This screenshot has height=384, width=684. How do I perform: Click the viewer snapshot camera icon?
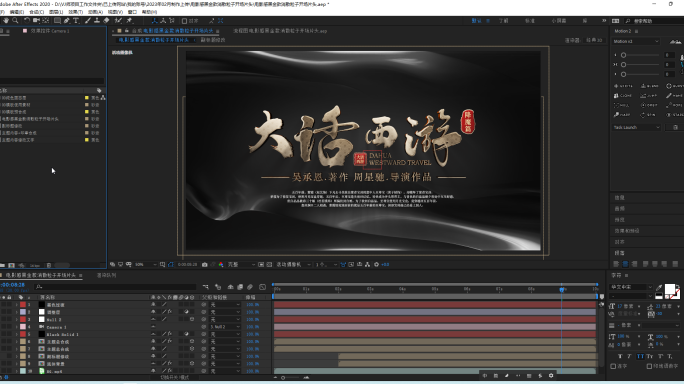click(205, 264)
